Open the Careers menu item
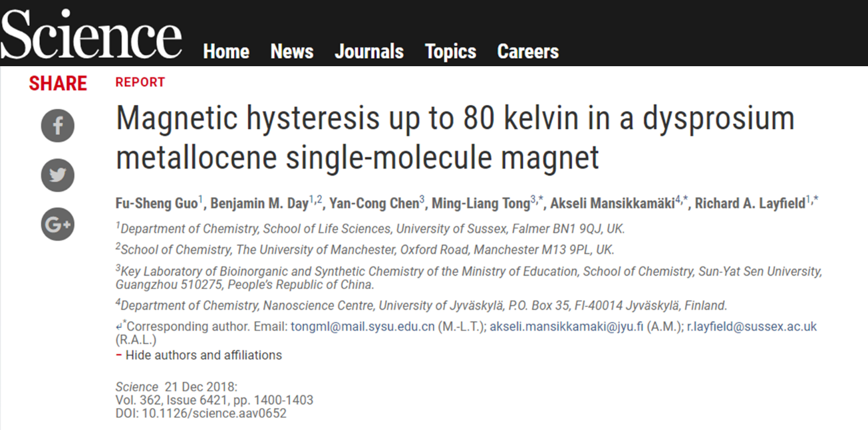Screen dimensions: 868x430 click(x=528, y=51)
